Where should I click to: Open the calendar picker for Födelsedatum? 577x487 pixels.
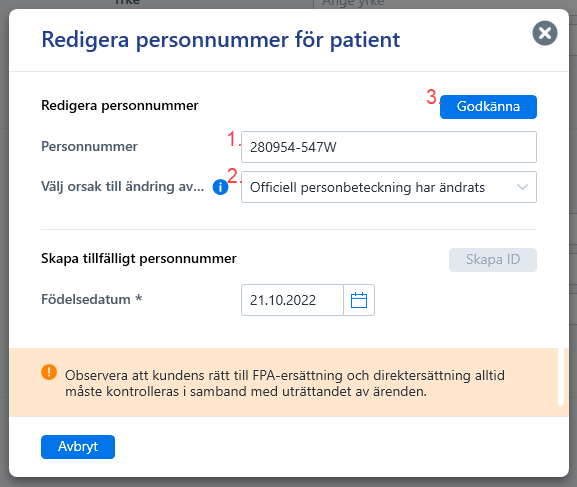click(x=359, y=300)
